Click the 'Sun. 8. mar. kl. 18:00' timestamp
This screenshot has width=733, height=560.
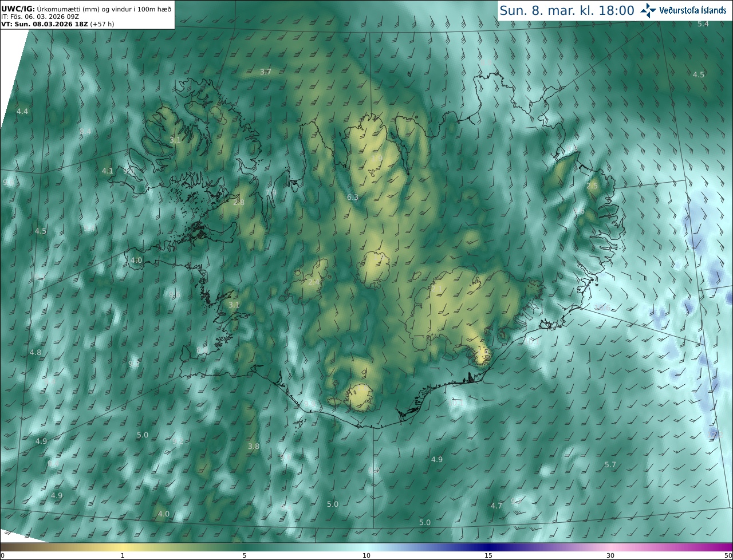coord(567,10)
